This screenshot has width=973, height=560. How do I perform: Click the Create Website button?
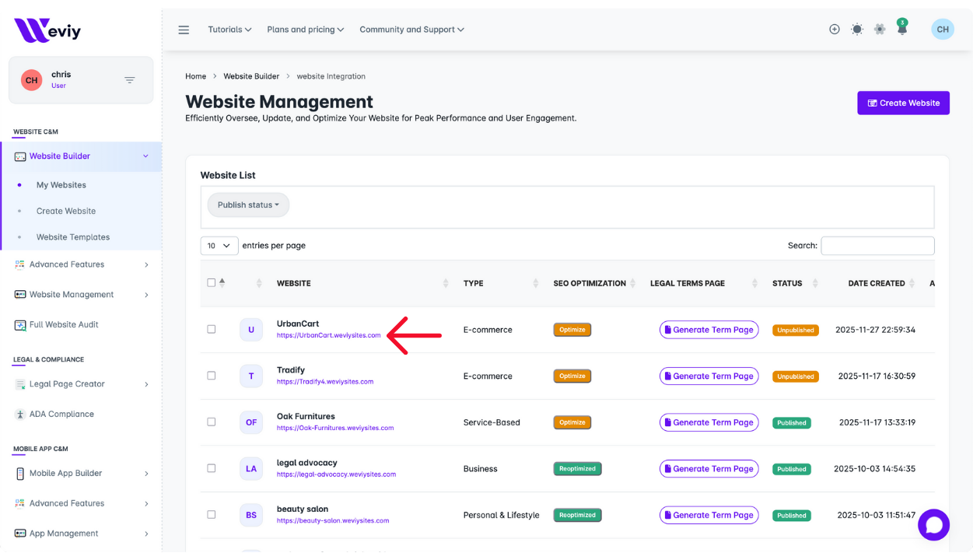(x=903, y=103)
